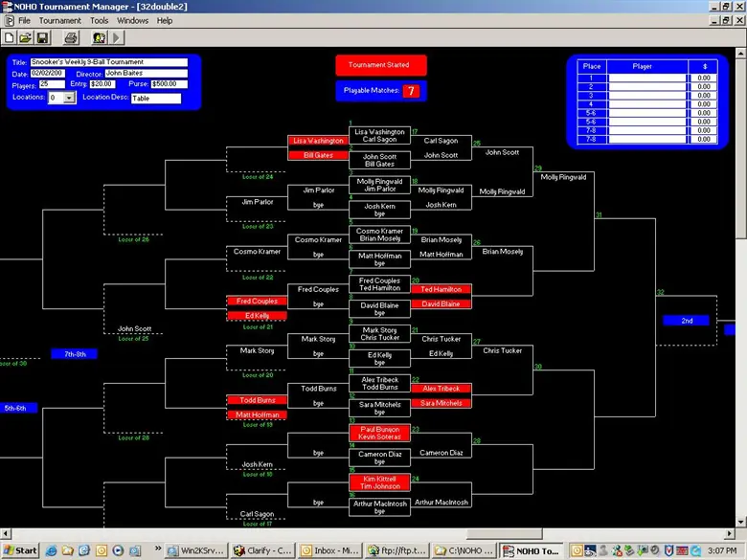Click the horizontal scrollbar right arrow
The image size is (747, 560).
point(731,533)
